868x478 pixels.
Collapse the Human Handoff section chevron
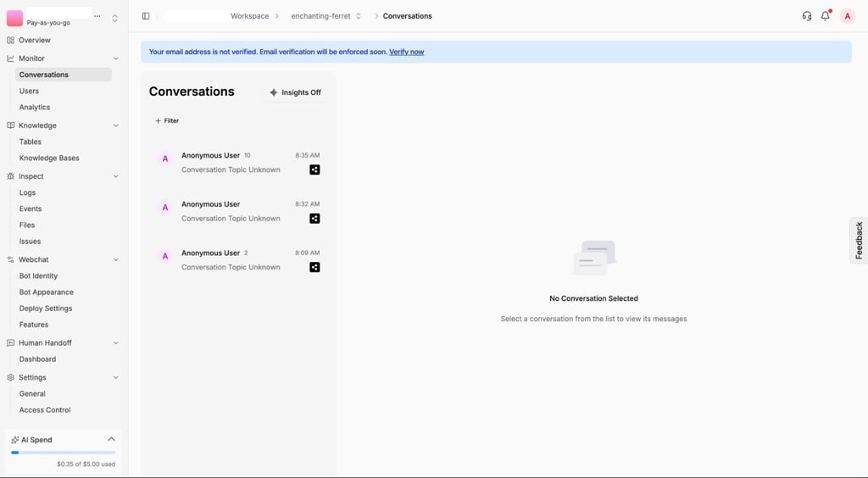[x=115, y=343]
